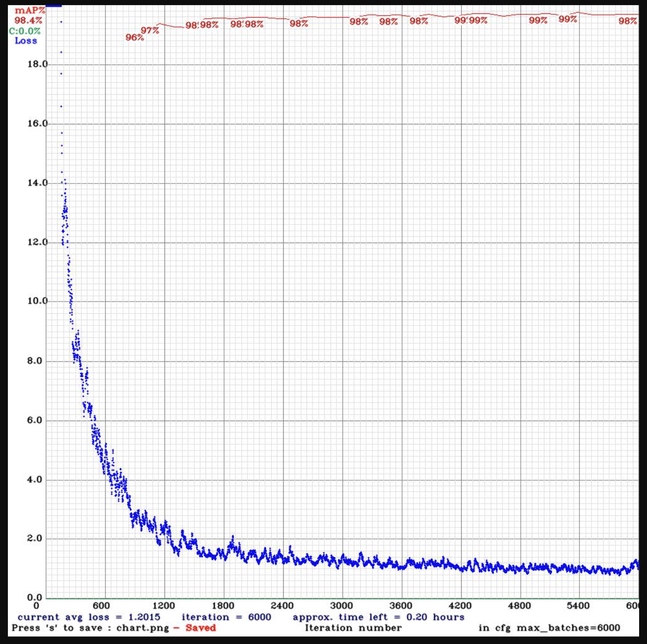Click the red "Saved" status text
Viewport: 647px width, 644px height.
click(201, 628)
